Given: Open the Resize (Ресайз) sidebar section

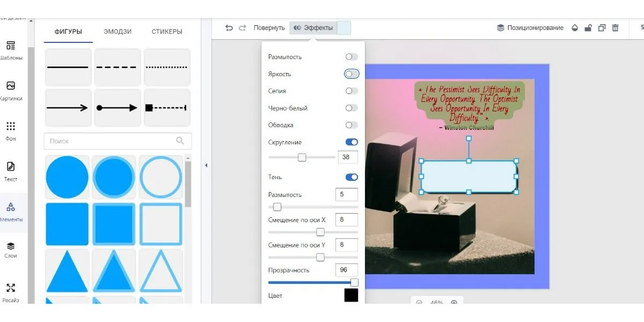Looking at the screenshot, I should click(11, 293).
